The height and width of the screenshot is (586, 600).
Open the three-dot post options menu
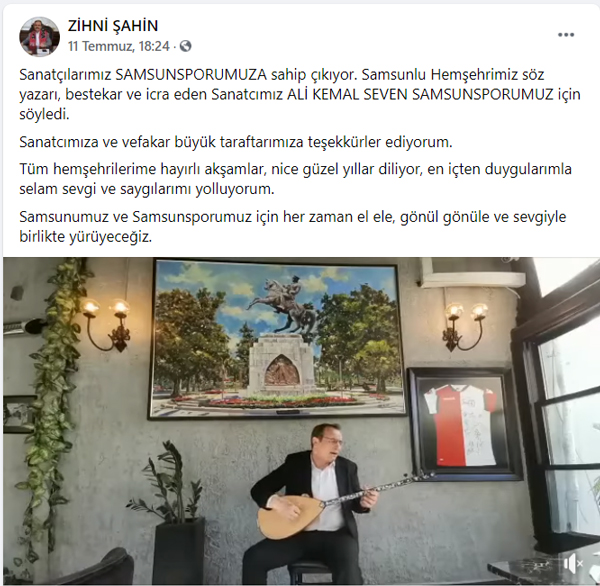click(x=566, y=35)
